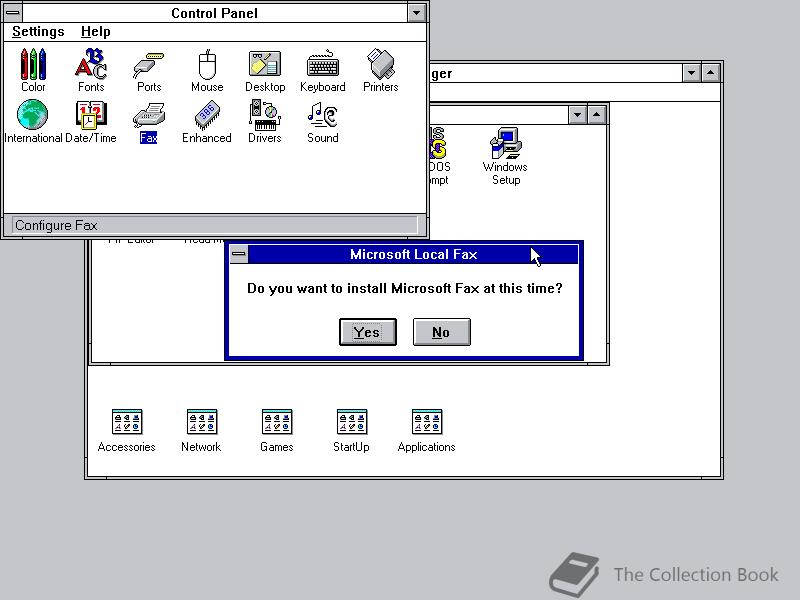
Task: Click Yes to install Microsoft Fax
Action: 368,332
